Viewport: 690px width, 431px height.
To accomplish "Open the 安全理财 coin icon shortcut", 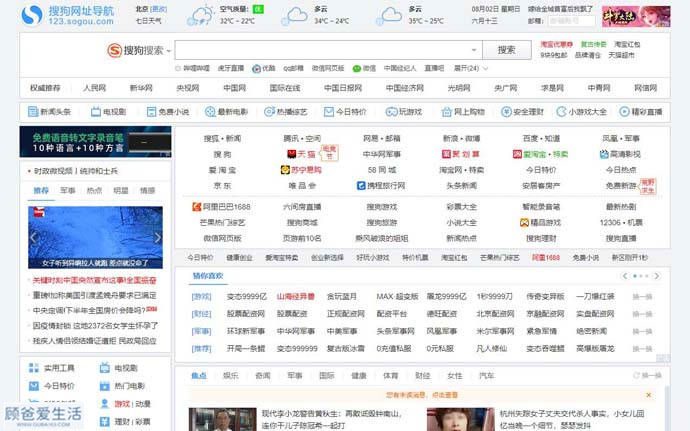I will (506, 112).
